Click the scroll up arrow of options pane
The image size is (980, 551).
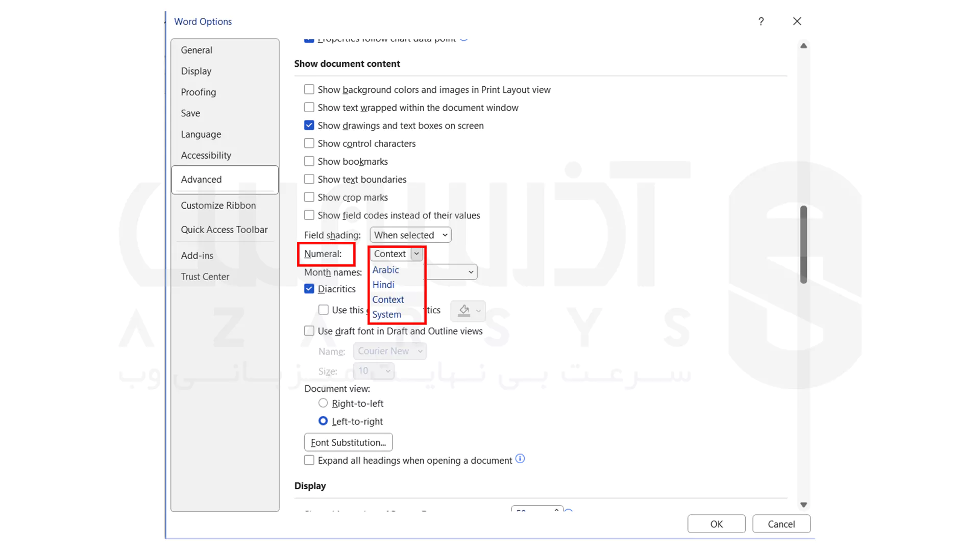804,46
